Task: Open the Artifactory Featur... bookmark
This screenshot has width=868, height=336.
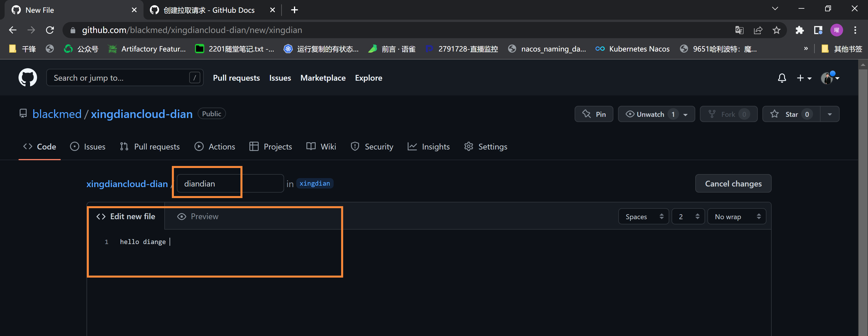Action: click(147, 49)
